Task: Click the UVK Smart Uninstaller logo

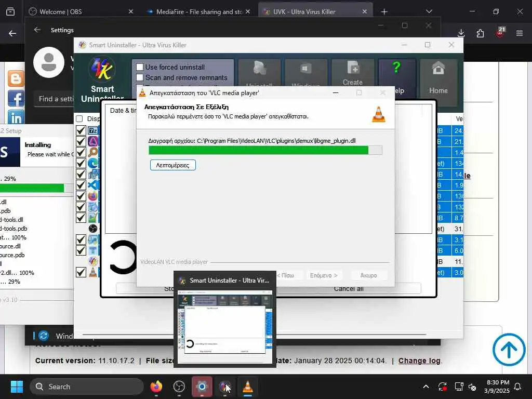Action: point(102,69)
